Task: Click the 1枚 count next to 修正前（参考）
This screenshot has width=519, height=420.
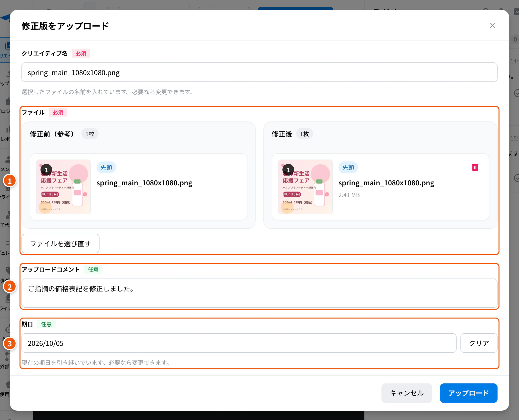Action: tap(90, 134)
